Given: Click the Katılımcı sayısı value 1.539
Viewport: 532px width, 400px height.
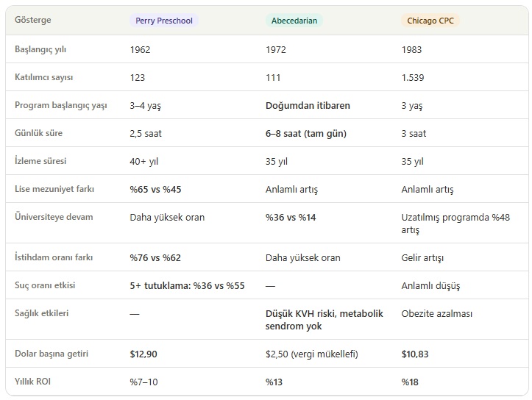Looking at the screenshot, I should point(414,77).
